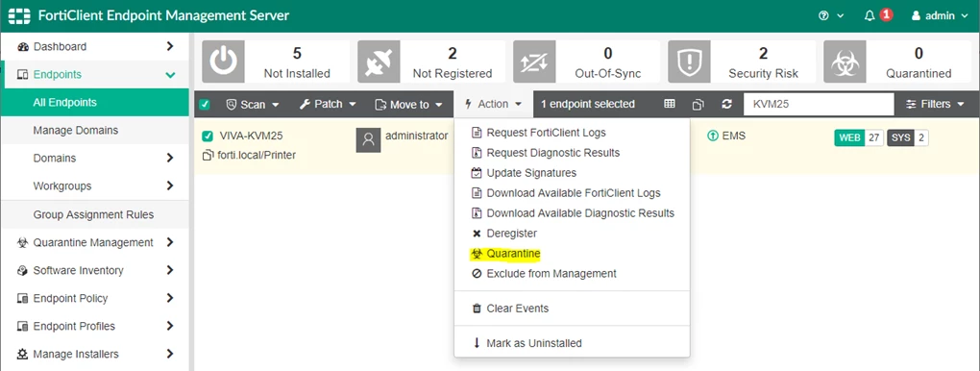Open the help question mark icon
Screen dimensions: 980x371
coord(823,15)
